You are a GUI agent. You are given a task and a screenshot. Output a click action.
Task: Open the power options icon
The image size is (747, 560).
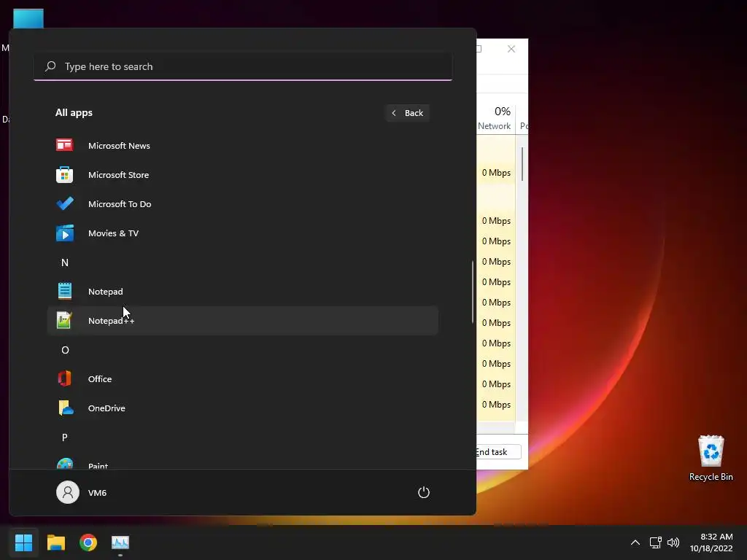[x=424, y=492]
